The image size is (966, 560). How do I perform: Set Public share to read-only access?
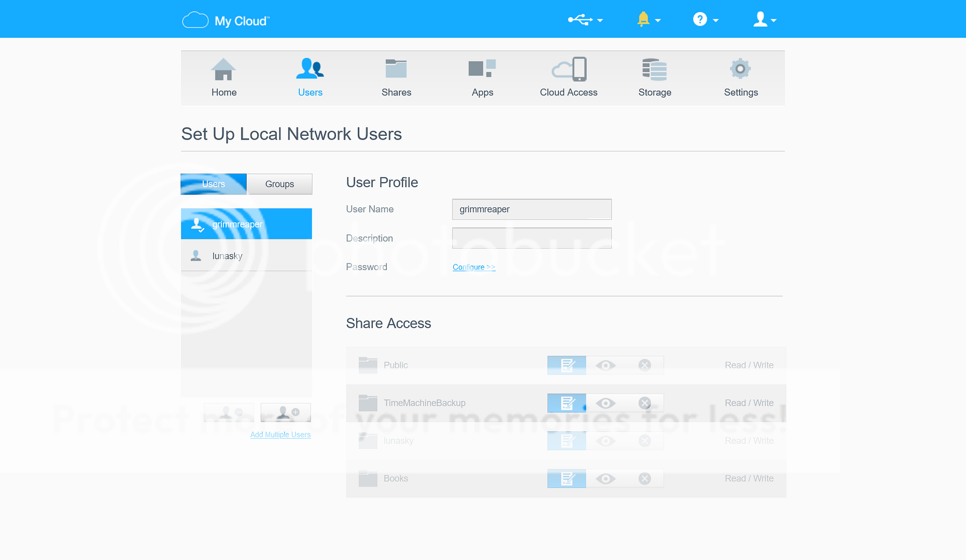click(605, 365)
